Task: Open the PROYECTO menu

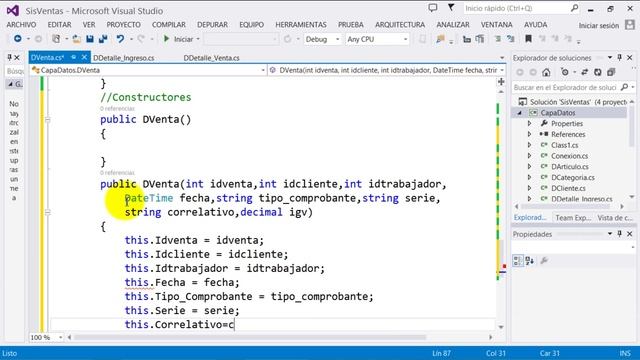Action: (123, 25)
